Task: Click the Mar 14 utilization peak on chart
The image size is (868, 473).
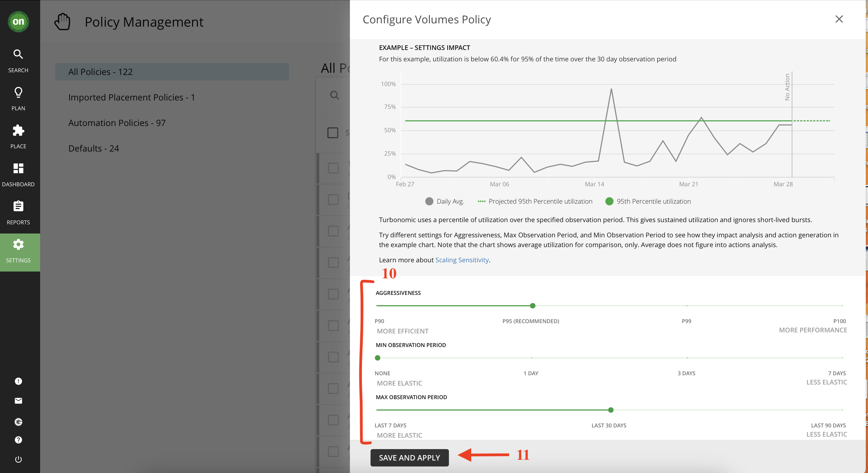Action: point(611,89)
